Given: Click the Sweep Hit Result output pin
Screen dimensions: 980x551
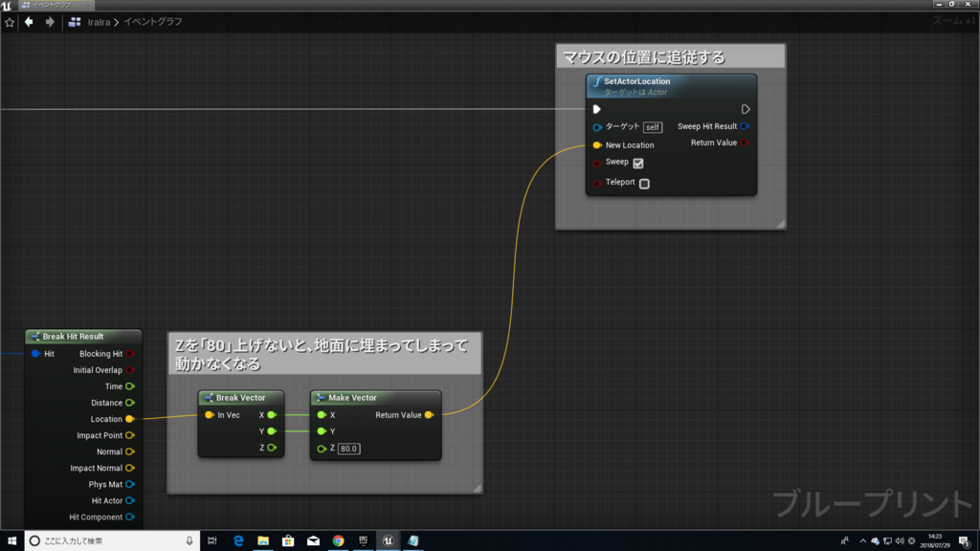Looking at the screenshot, I should click(x=745, y=126).
